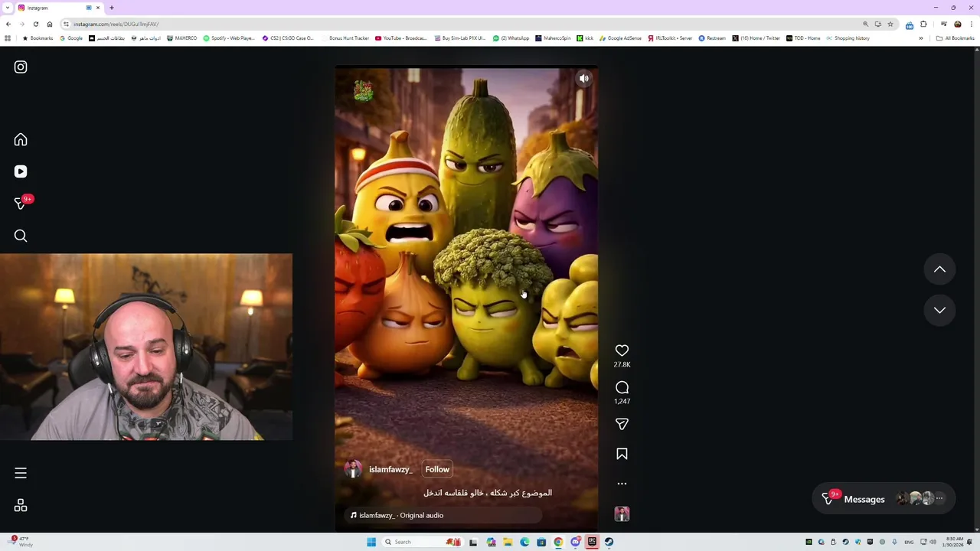Open Chrome tab search dropdown
This screenshot has height=551, width=980.
(x=8, y=8)
